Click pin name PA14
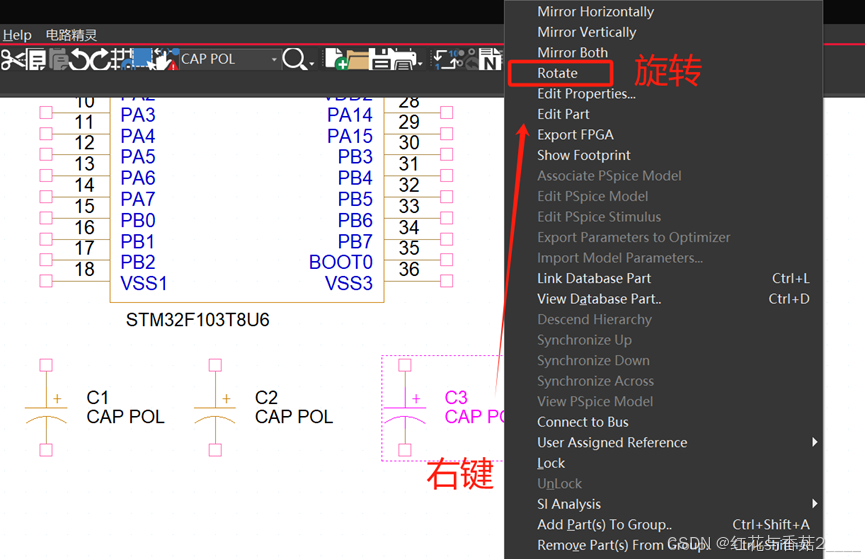The height and width of the screenshot is (559, 865). click(x=350, y=115)
